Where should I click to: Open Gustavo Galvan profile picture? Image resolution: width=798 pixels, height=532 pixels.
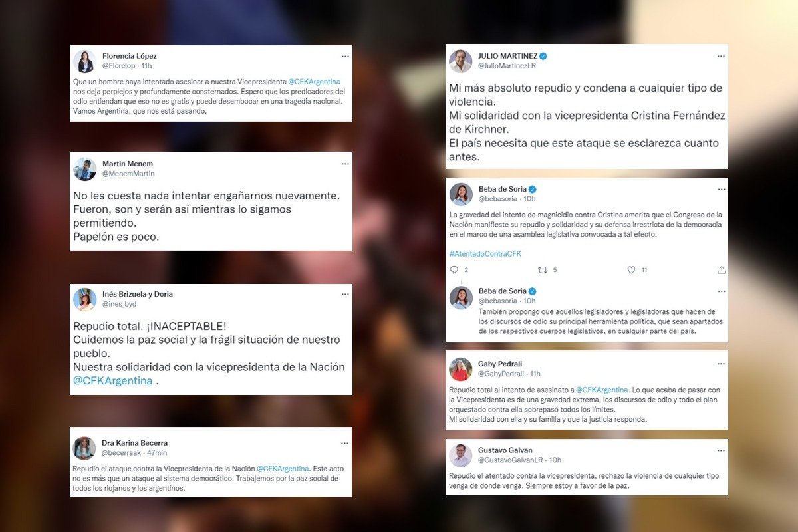(x=461, y=455)
